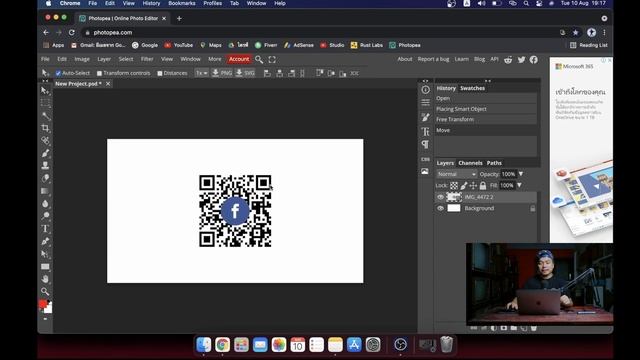Open the Properties panel icon
Viewport: 640px width, 360px height.
(x=425, y=102)
